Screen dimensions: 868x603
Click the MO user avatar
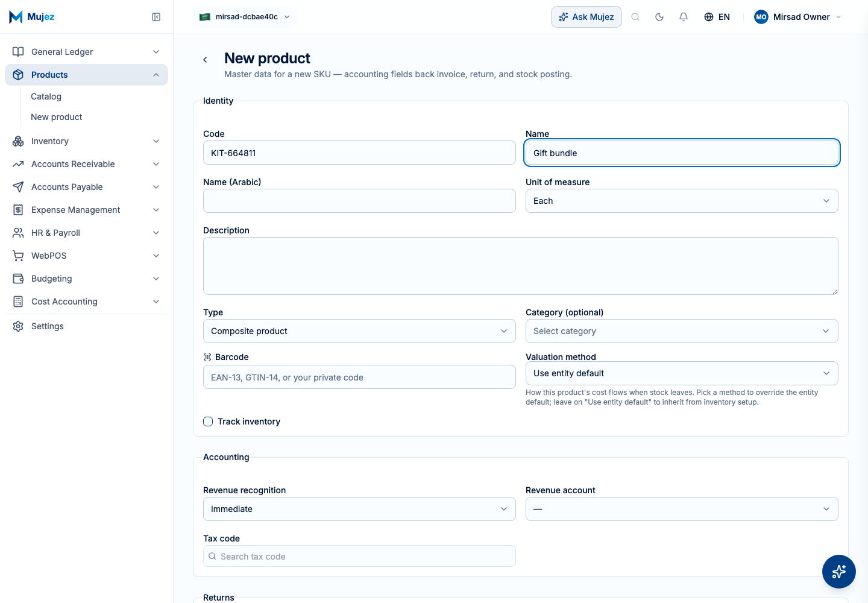[761, 17]
